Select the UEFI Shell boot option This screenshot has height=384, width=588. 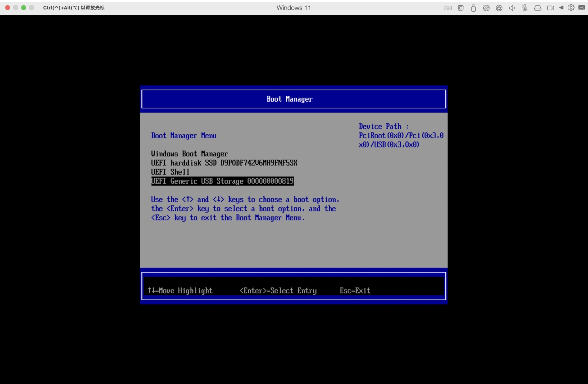click(x=170, y=172)
